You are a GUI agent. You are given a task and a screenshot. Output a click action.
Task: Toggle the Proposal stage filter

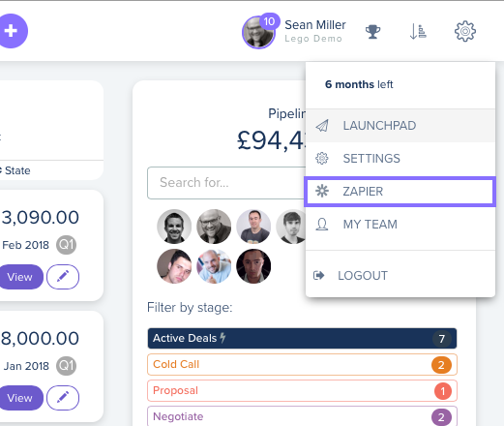point(302,390)
